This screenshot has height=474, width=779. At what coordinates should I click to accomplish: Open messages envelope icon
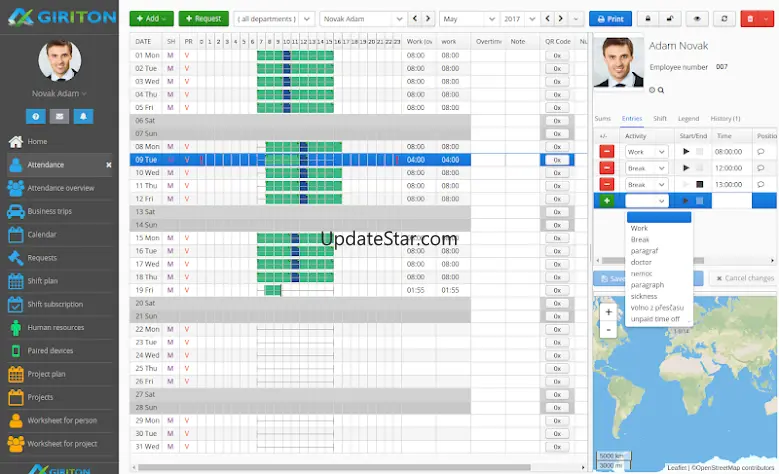(x=60, y=116)
